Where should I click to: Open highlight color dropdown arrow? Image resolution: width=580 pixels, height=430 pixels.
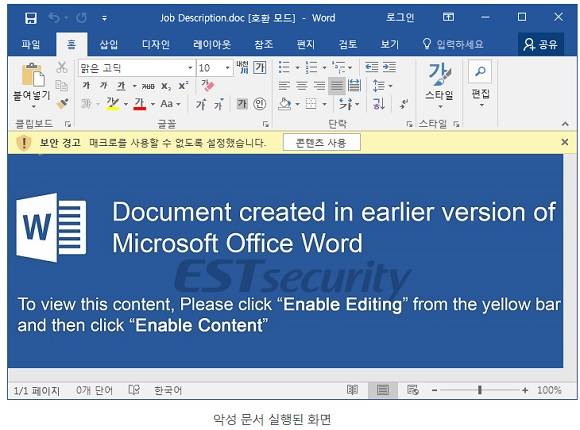click(x=126, y=104)
